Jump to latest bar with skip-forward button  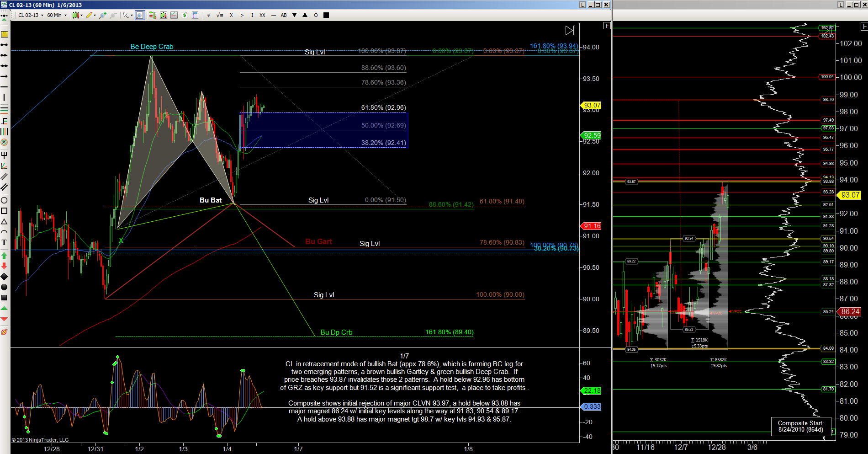570,31
